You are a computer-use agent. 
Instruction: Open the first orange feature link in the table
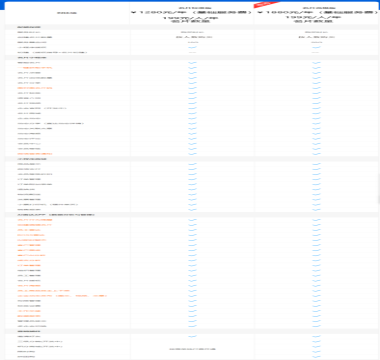[35, 68]
